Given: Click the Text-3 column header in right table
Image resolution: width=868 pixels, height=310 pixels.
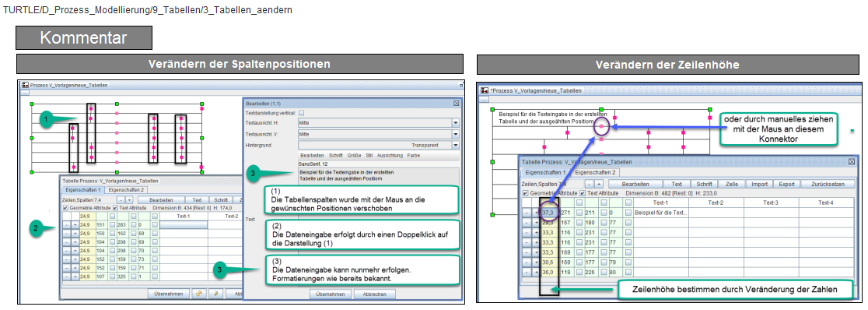Looking at the screenshot, I should tap(772, 203).
